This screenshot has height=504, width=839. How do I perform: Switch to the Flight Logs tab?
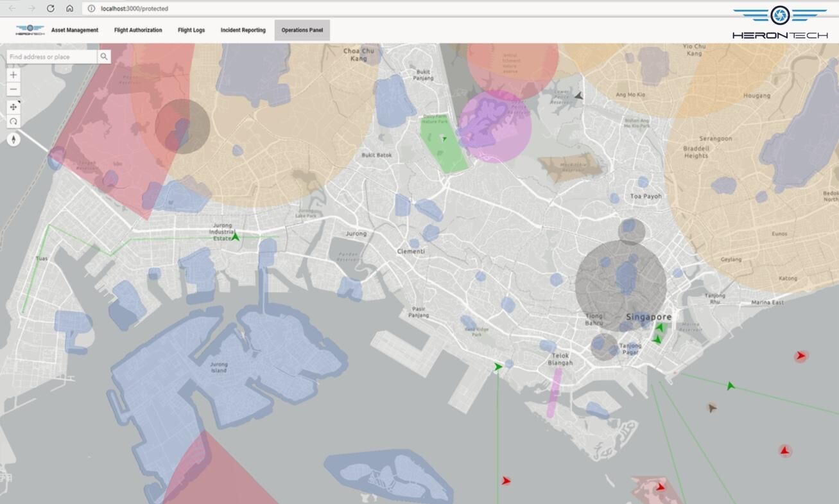(x=191, y=30)
